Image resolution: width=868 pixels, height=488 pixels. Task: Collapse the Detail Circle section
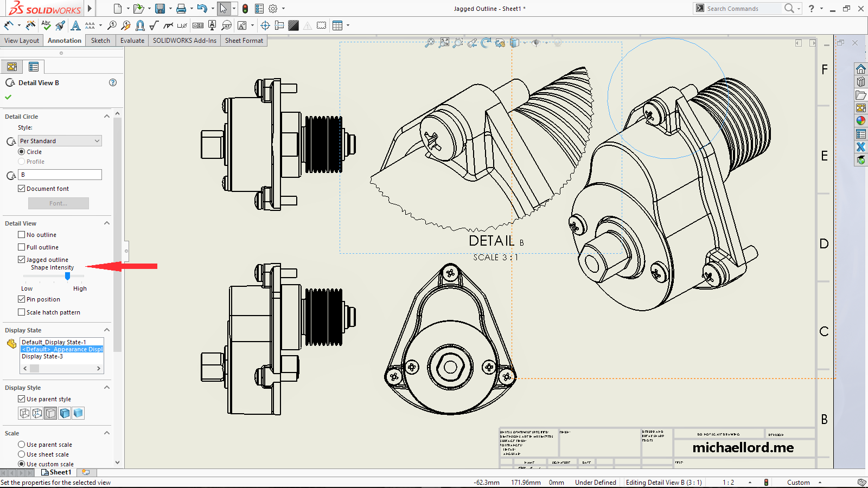pyautogui.click(x=107, y=116)
